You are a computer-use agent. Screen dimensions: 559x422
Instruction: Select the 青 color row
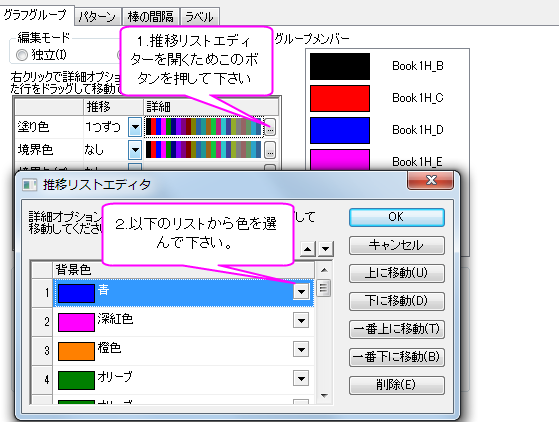(x=184, y=293)
